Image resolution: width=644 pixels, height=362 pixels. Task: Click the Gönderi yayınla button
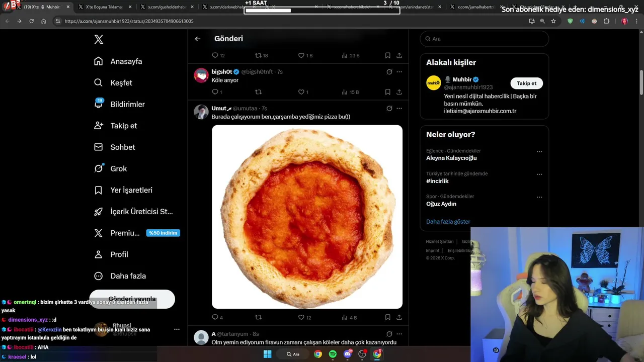[x=132, y=299]
